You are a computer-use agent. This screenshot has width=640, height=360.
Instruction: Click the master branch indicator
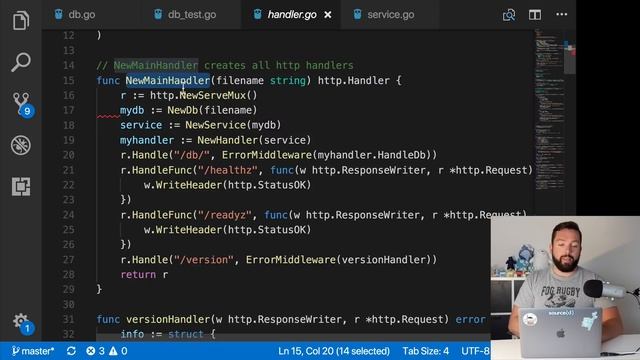point(33,351)
